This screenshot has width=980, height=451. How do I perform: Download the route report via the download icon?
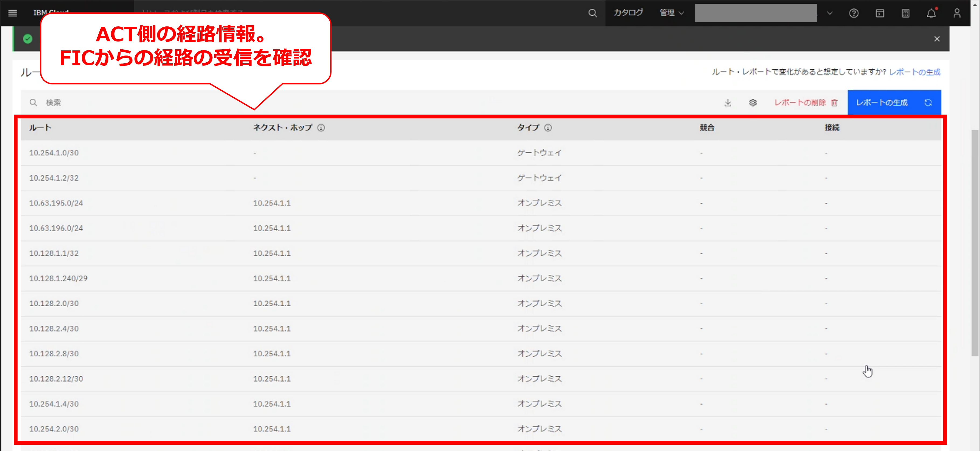(x=727, y=102)
